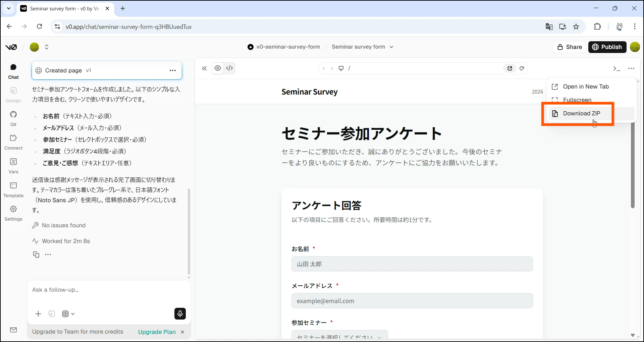Start voice input with microphone

tap(180, 313)
